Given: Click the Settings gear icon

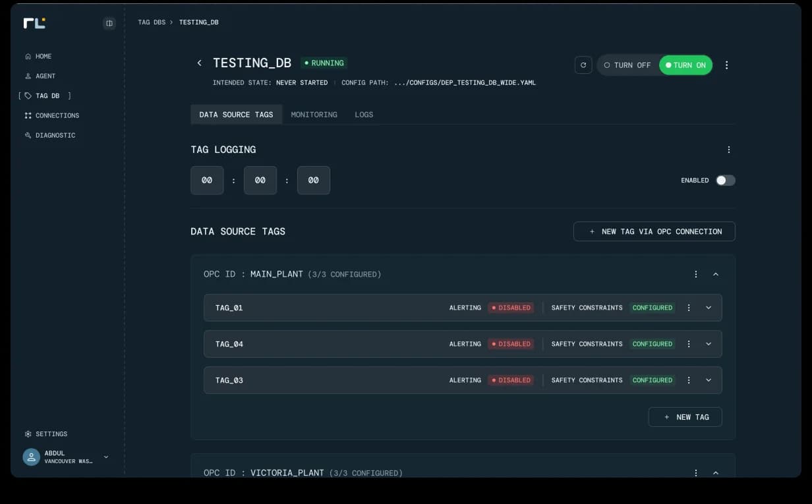Looking at the screenshot, I should tap(28, 434).
